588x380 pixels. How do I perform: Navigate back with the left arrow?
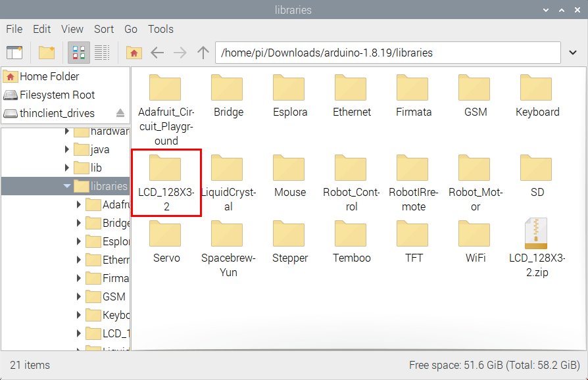pos(157,53)
